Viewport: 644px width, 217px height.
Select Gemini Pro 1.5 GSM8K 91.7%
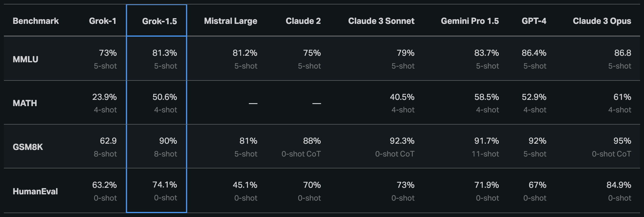coord(486,141)
